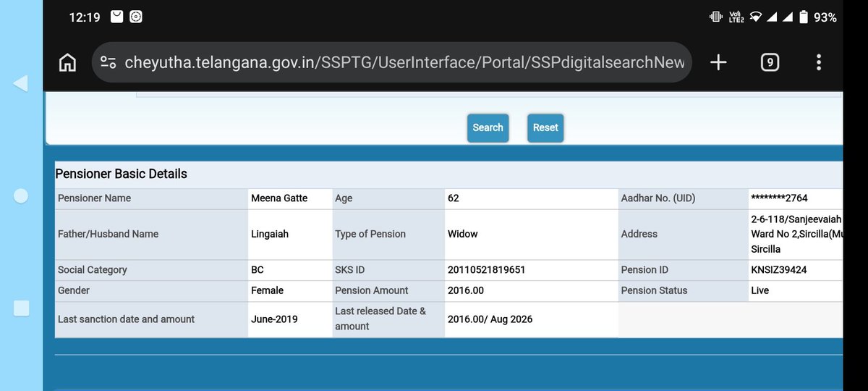Focus the cheyutha.telangana.gov.in address bar
The height and width of the screenshot is (391, 868).
391,62
